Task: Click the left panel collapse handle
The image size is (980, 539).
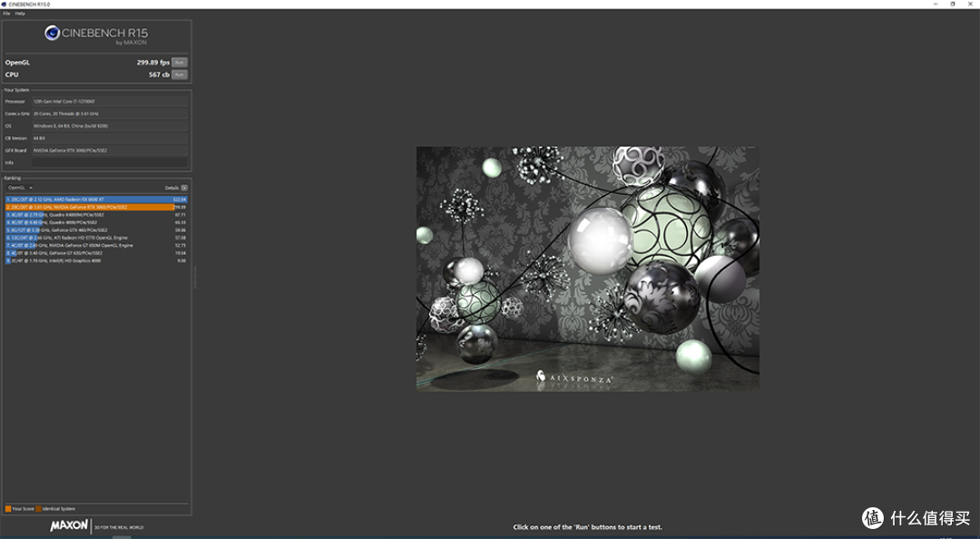Action: [194, 277]
